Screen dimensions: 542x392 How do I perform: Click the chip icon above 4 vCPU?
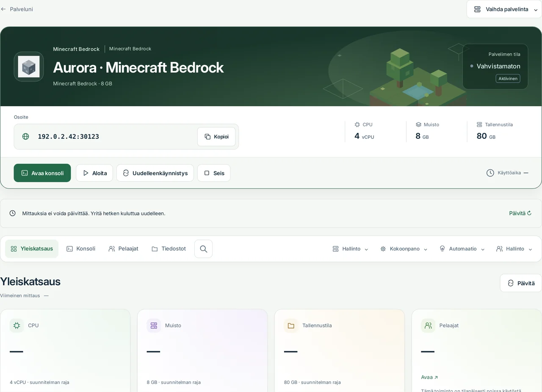(x=357, y=124)
